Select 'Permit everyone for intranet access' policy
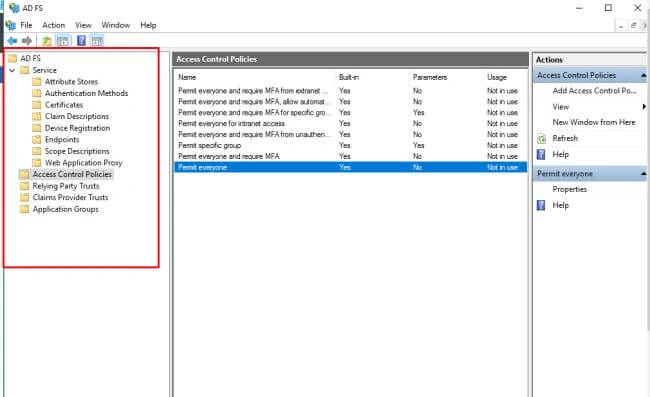The width and height of the screenshot is (650, 397). tap(350, 123)
